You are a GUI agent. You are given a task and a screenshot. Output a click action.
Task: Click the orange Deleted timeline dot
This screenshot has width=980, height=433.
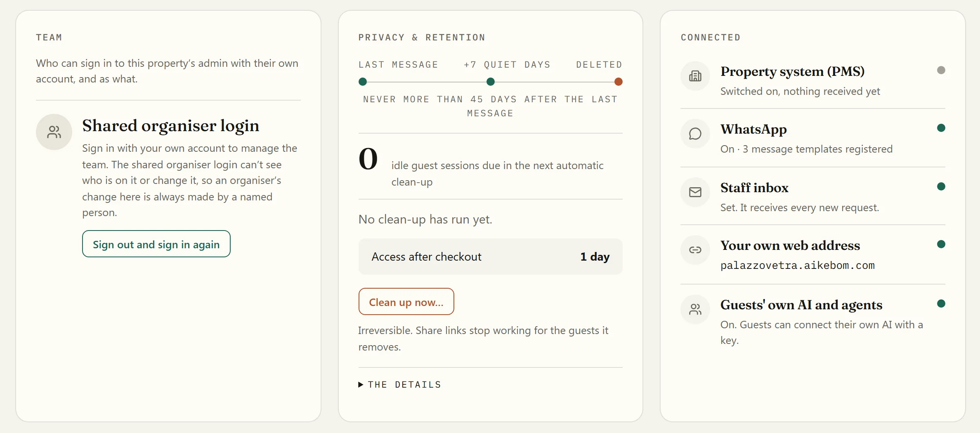click(618, 82)
